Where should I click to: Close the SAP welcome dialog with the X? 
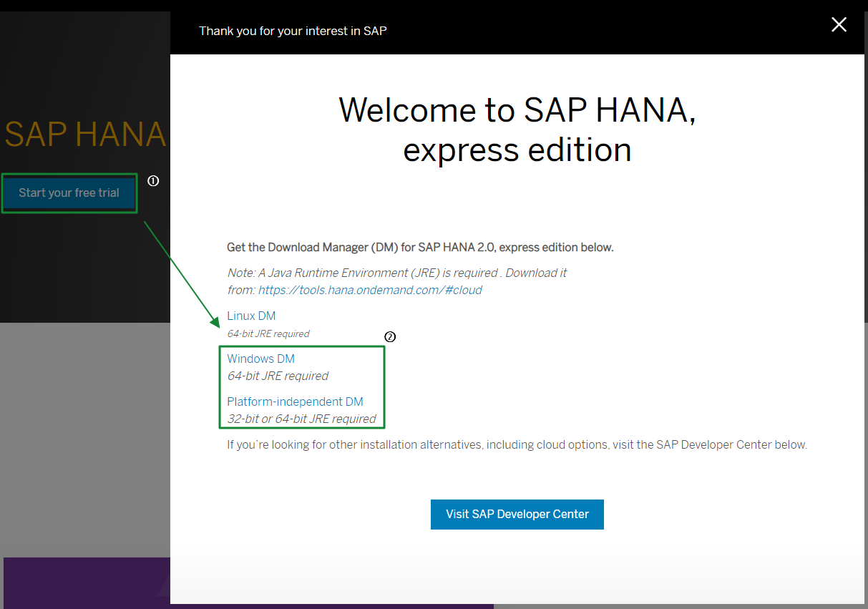[839, 25]
